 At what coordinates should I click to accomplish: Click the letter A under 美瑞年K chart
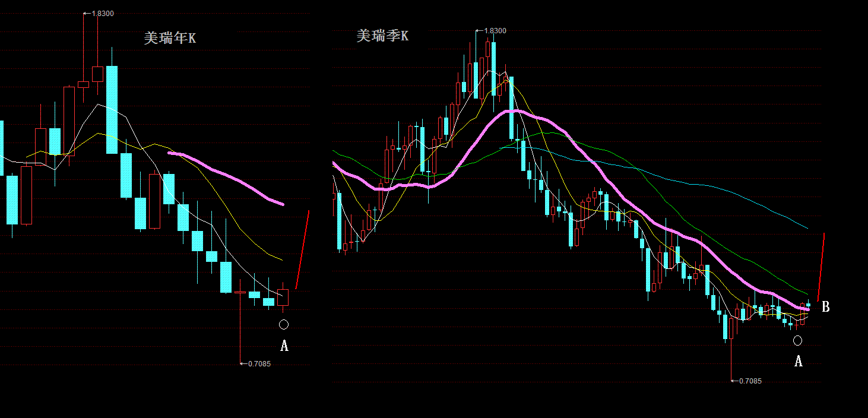click(284, 346)
